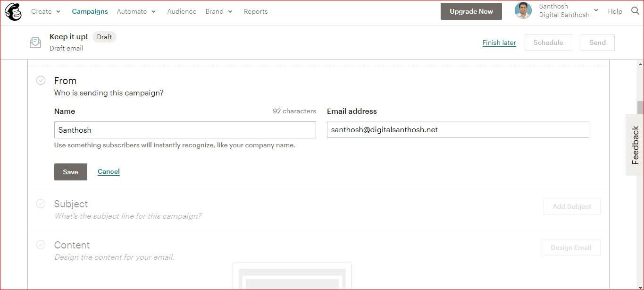644x290 pixels.
Task: Click the Design Email button
Action: 571,247
